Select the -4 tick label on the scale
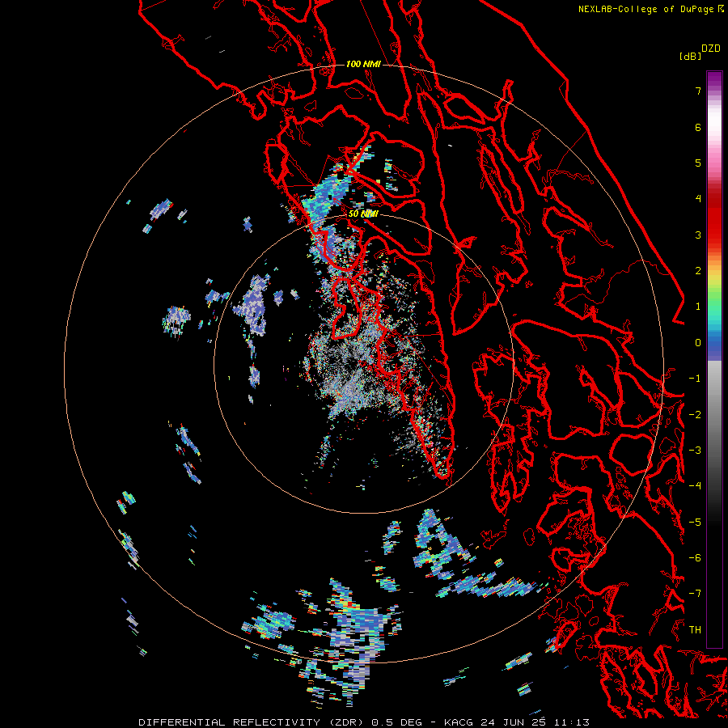The width and height of the screenshot is (728, 728). tap(695, 486)
